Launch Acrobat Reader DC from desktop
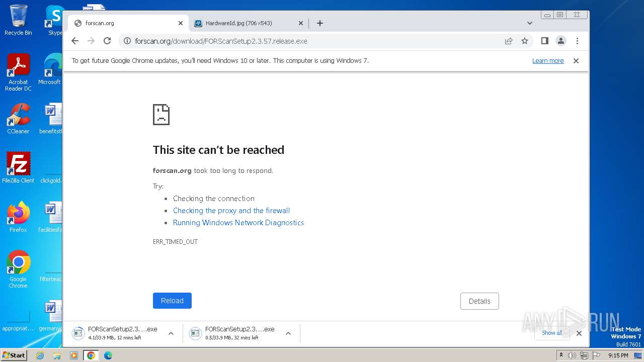Viewport: 644px width, 362px height. [x=18, y=72]
